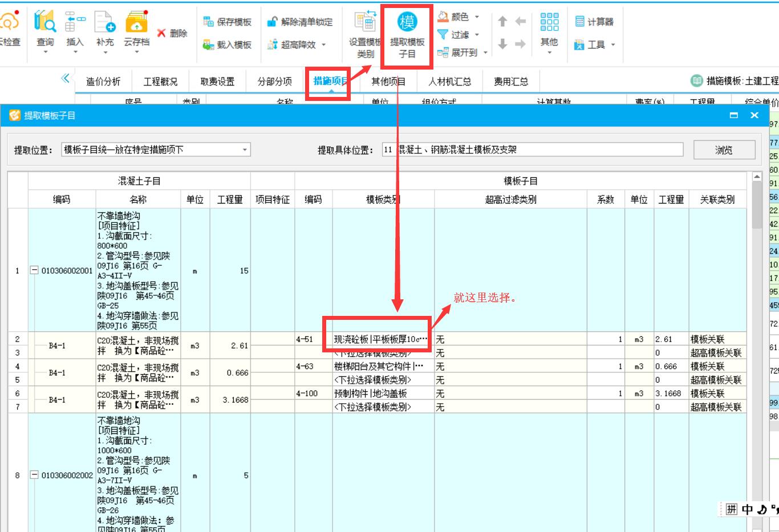Viewport: 779px width, 532px height.
Task: Maximize the 提取模板子目 dialog
Action: [x=734, y=115]
